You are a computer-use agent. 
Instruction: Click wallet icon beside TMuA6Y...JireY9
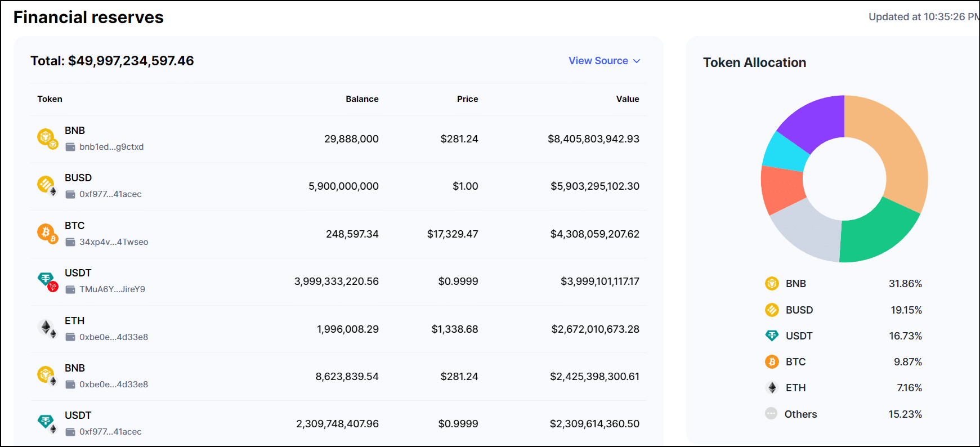pos(70,289)
